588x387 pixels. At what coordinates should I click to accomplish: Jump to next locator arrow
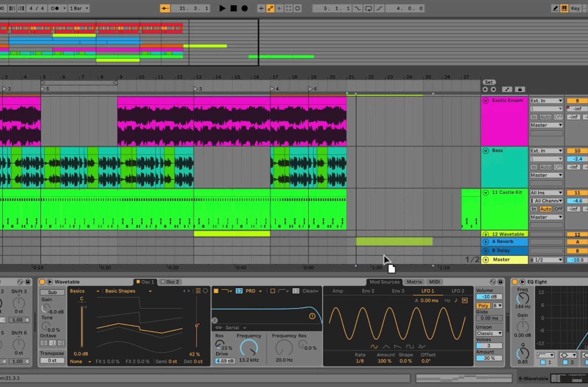coord(493,89)
